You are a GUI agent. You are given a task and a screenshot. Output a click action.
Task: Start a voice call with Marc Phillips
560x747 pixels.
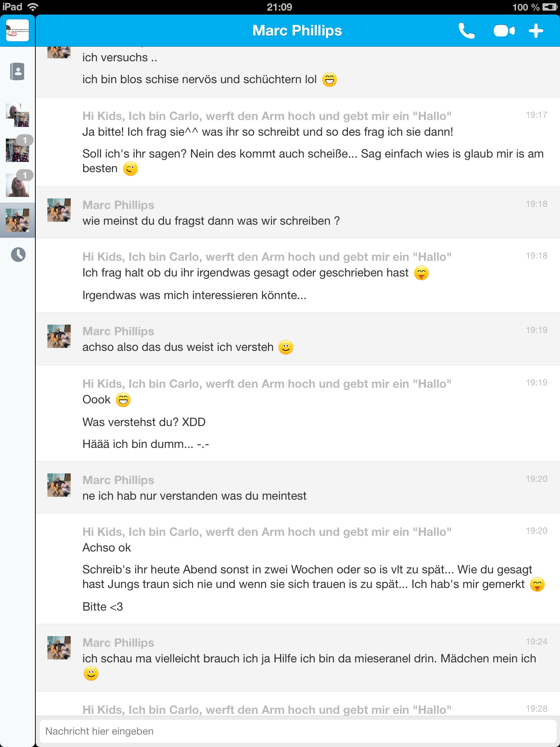(466, 31)
